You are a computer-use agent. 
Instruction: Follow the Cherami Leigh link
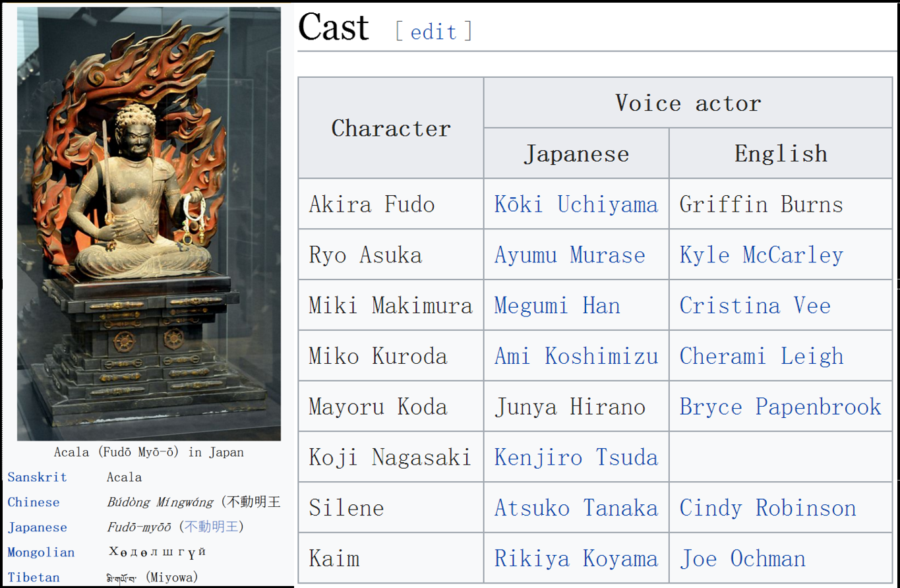click(762, 357)
